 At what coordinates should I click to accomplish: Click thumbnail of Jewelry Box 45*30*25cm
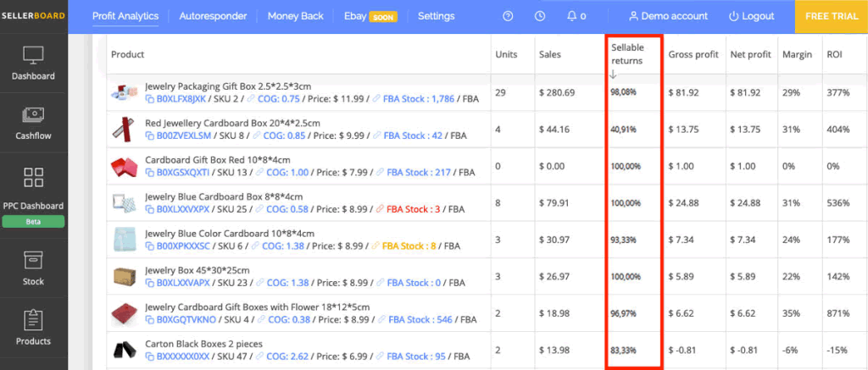pyautogui.click(x=124, y=277)
